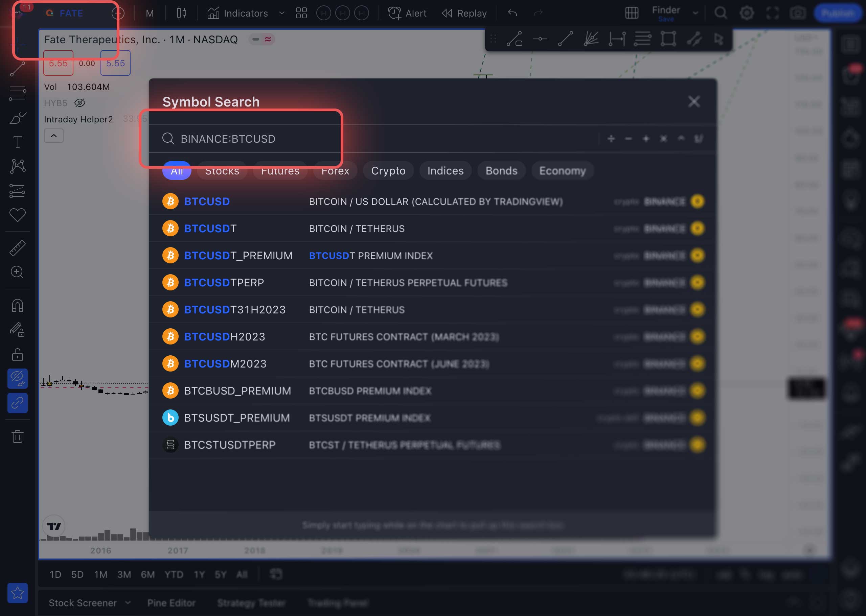Enter fullscreen mode
866x616 pixels.
point(772,13)
